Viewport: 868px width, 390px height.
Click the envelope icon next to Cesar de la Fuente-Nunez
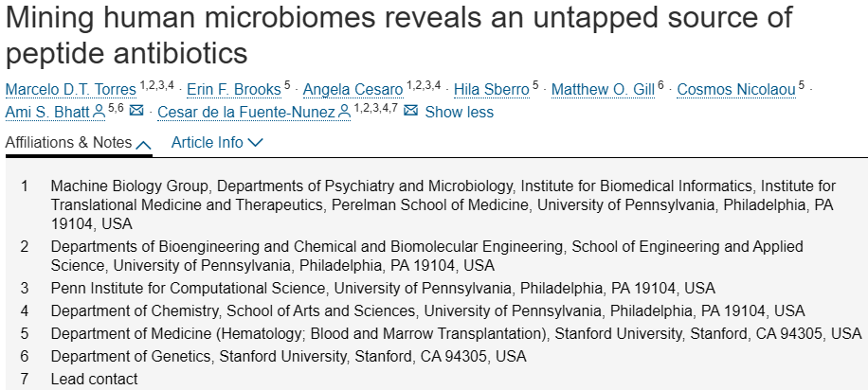pyautogui.click(x=410, y=111)
